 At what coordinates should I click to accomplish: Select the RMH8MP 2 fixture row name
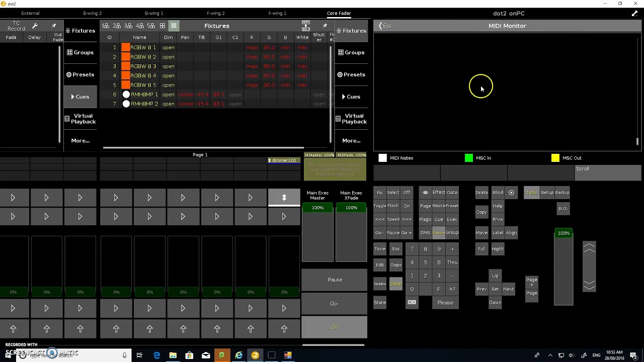pyautogui.click(x=144, y=104)
